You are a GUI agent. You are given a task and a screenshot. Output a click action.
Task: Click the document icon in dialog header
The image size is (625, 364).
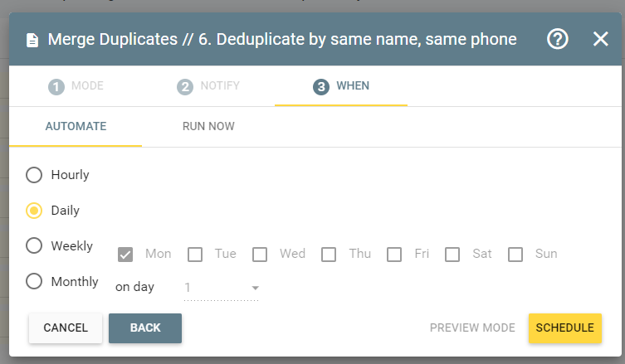pos(32,41)
